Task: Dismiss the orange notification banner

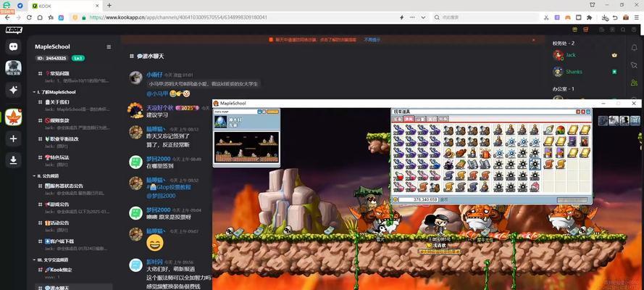Action: click(533, 40)
